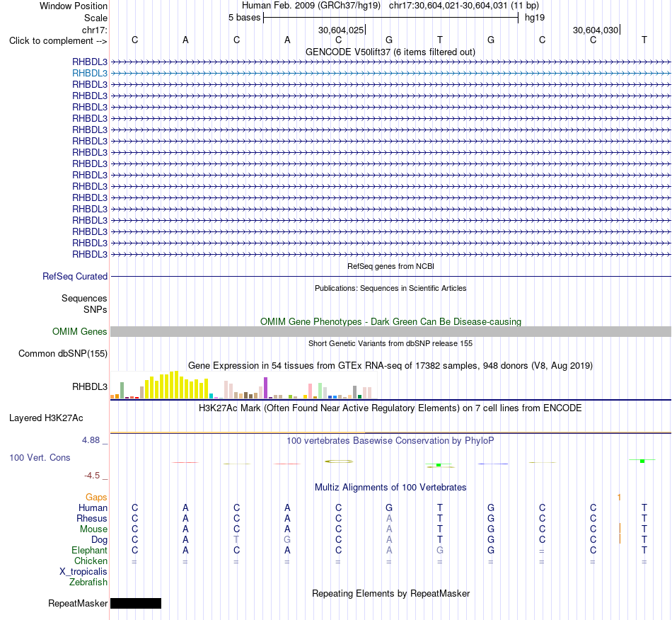Click the chr17: base position label
The height and width of the screenshot is (620, 672).
(94, 30)
